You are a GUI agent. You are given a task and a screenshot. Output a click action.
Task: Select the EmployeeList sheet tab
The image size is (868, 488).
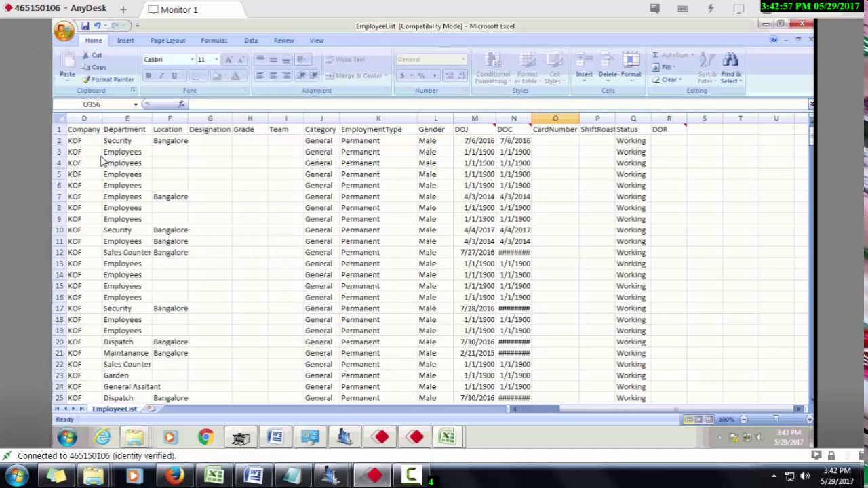115,409
